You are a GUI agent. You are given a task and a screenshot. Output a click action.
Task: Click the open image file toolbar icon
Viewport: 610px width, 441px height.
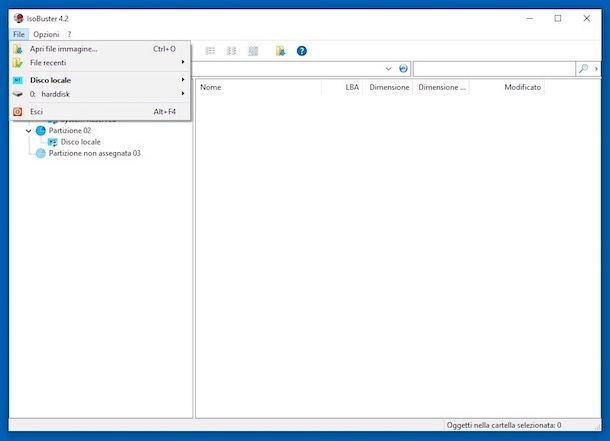[280, 51]
